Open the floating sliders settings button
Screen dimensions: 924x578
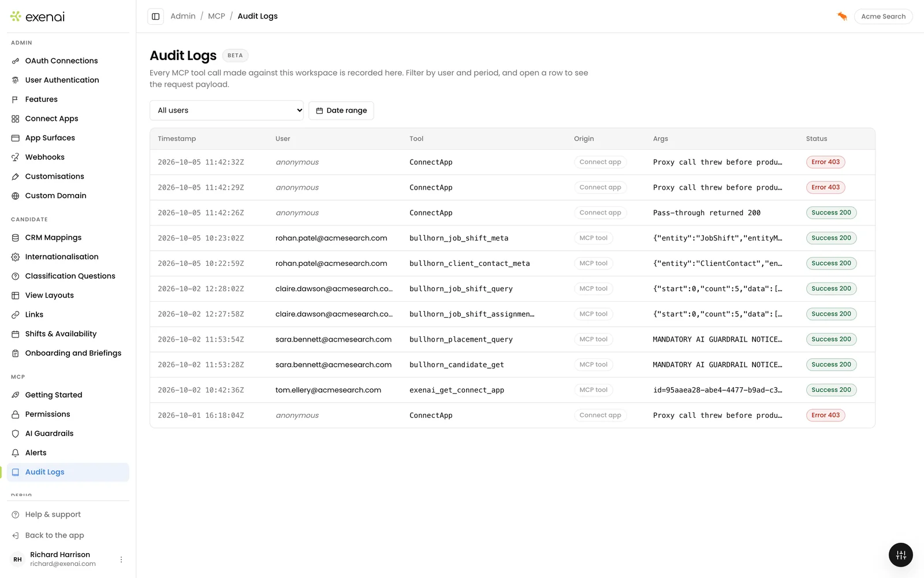901,555
